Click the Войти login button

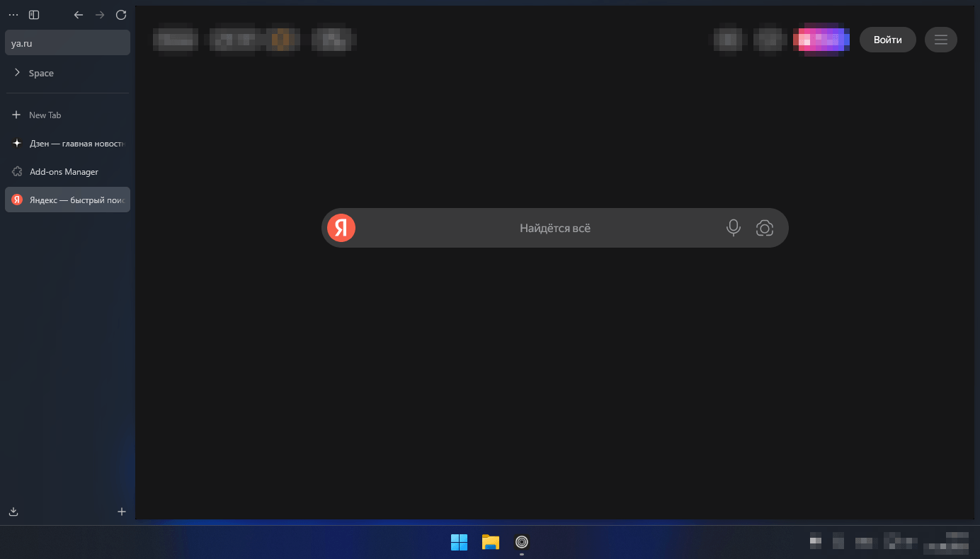coord(888,40)
